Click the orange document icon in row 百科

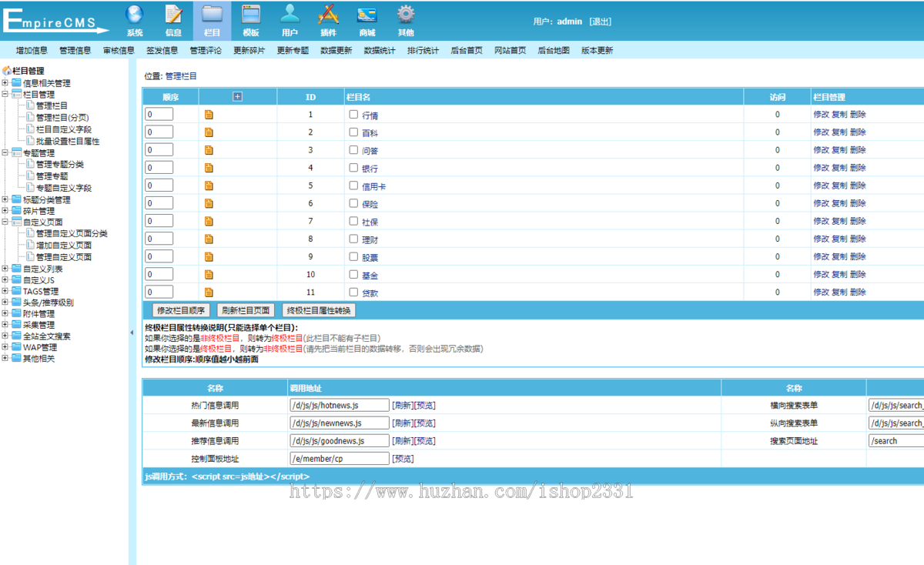click(x=209, y=132)
